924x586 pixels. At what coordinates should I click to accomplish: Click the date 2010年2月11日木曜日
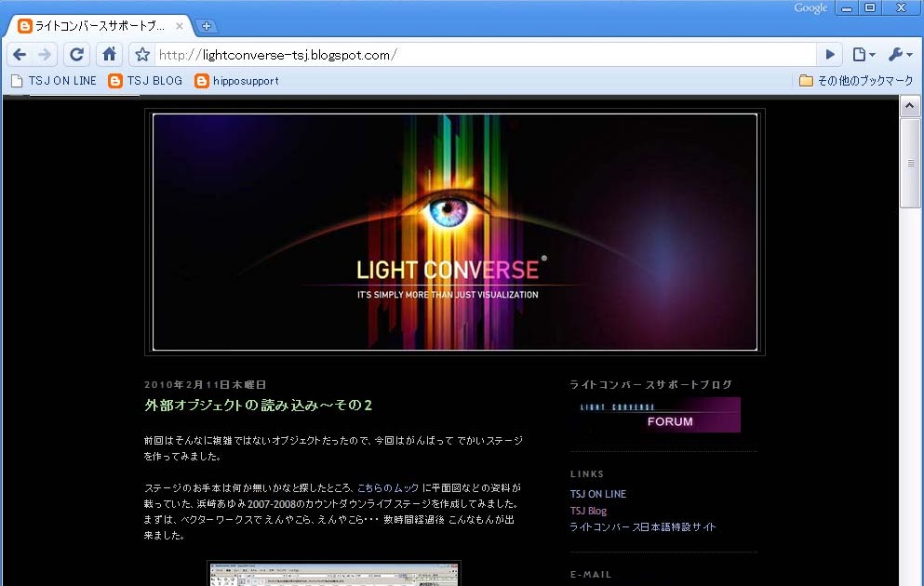point(205,384)
